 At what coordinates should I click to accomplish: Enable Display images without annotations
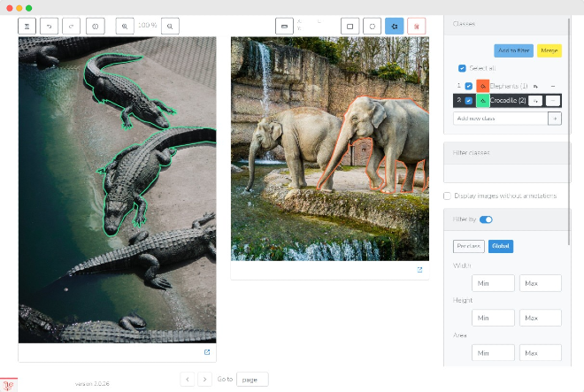tap(447, 196)
